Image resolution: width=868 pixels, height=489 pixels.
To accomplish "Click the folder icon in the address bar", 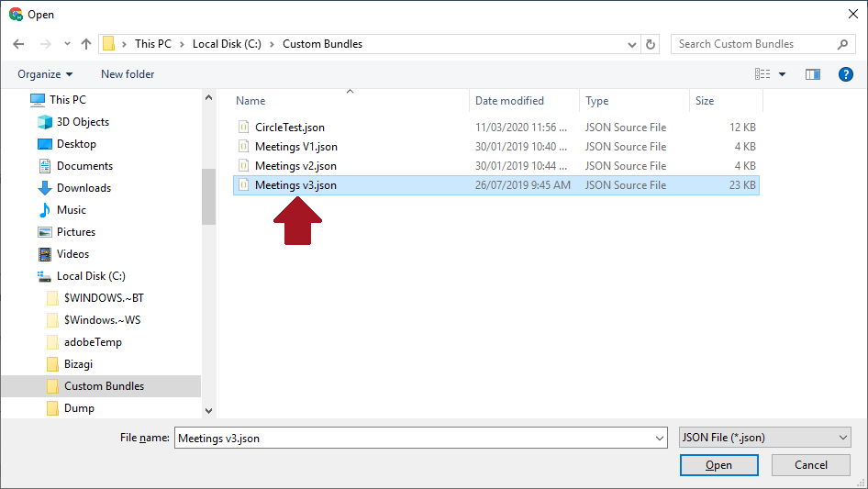I will [109, 44].
